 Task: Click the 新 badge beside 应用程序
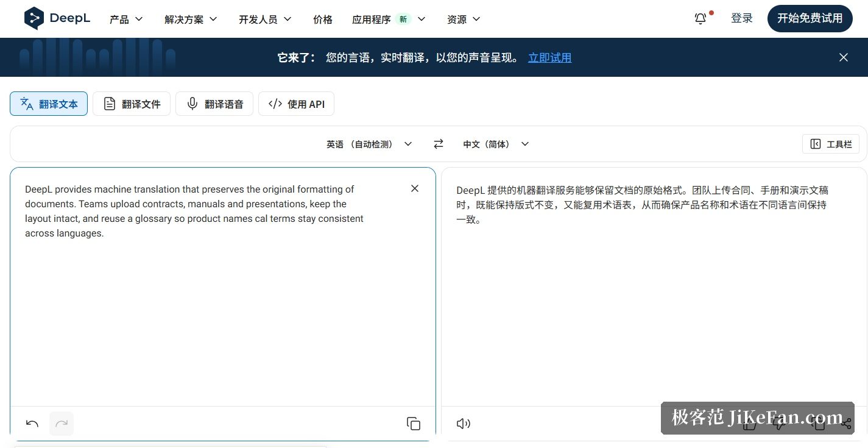[x=403, y=19]
